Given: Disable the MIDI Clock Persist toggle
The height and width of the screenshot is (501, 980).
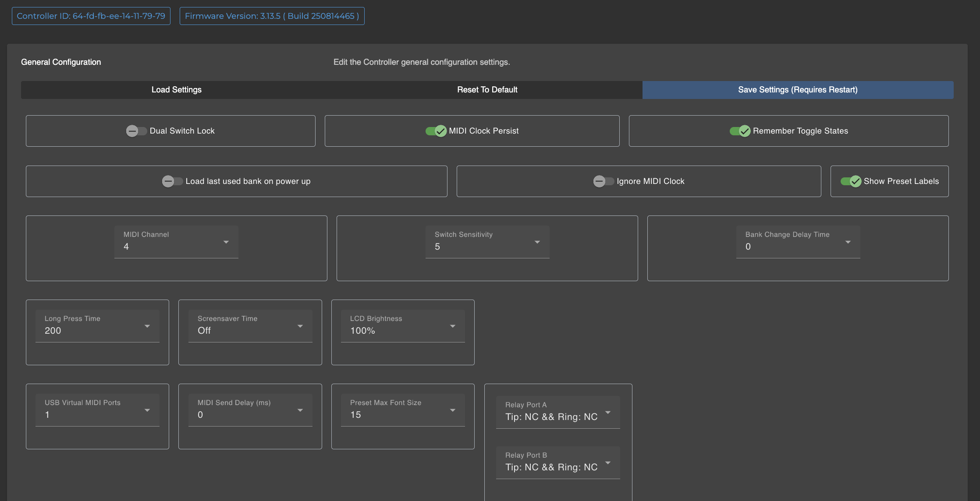Looking at the screenshot, I should pos(436,131).
